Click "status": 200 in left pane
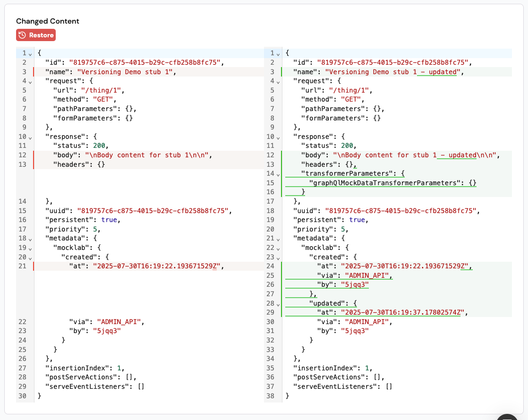The image size is (528, 420). pyautogui.click(x=81, y=146)
